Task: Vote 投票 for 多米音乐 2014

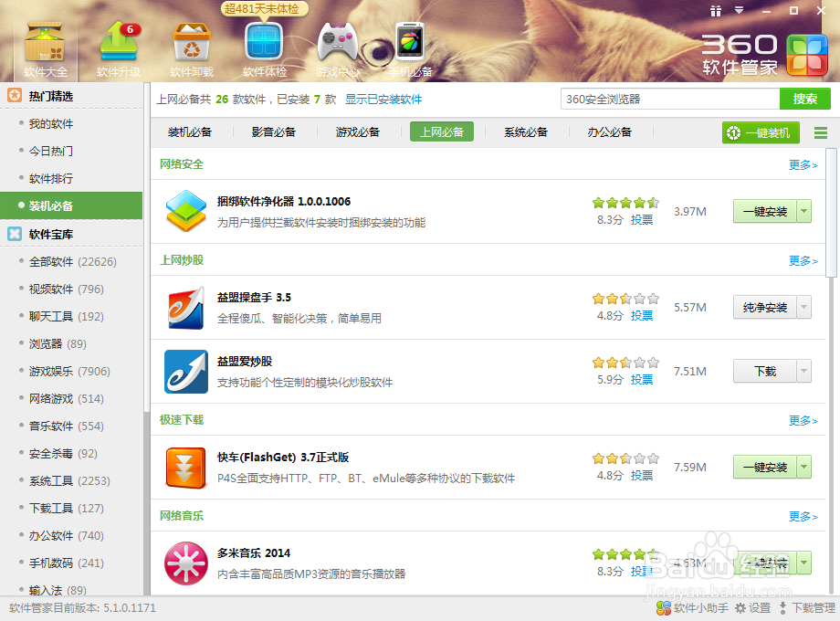Action: (x=641, y=572)
